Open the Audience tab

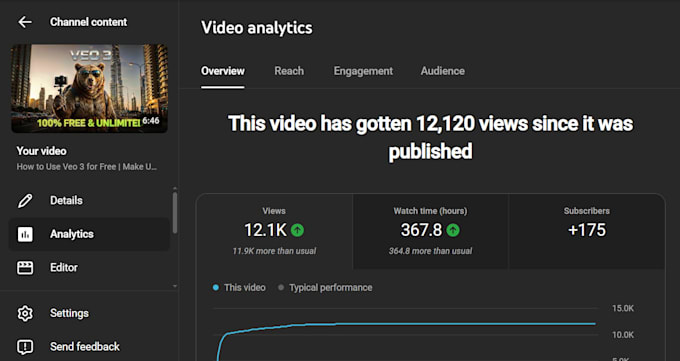point(442,71)
